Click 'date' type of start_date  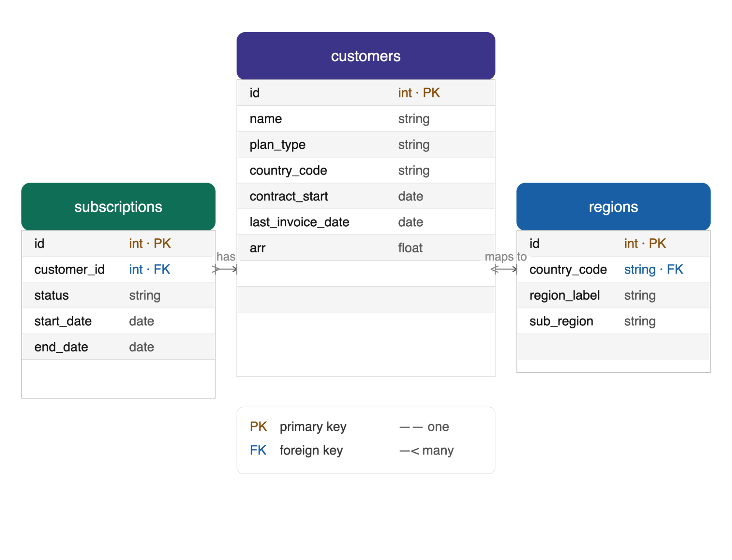click(x=141, y=321)
